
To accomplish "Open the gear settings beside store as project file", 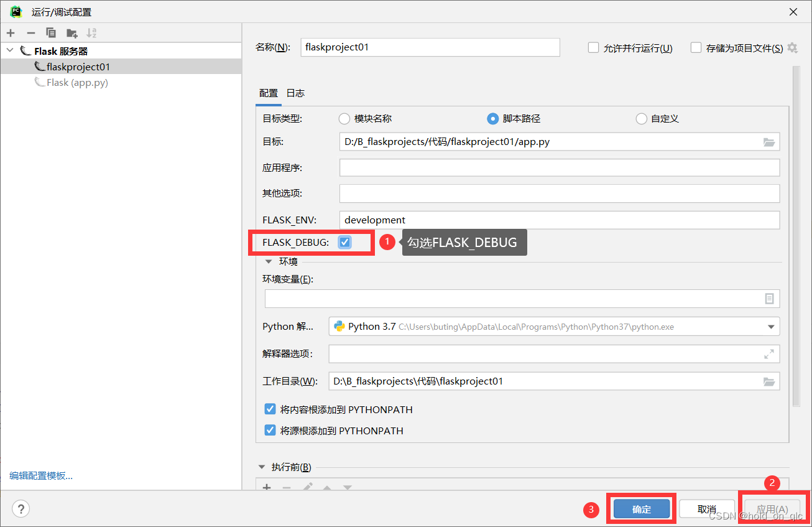I will coord(792,48).
